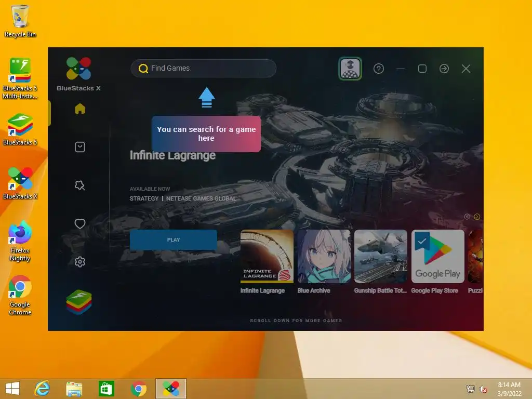Select the Gunship Battle Total Warfare thumbnail
This screenshot has height=399, width=532.
(x=381, y=257)
